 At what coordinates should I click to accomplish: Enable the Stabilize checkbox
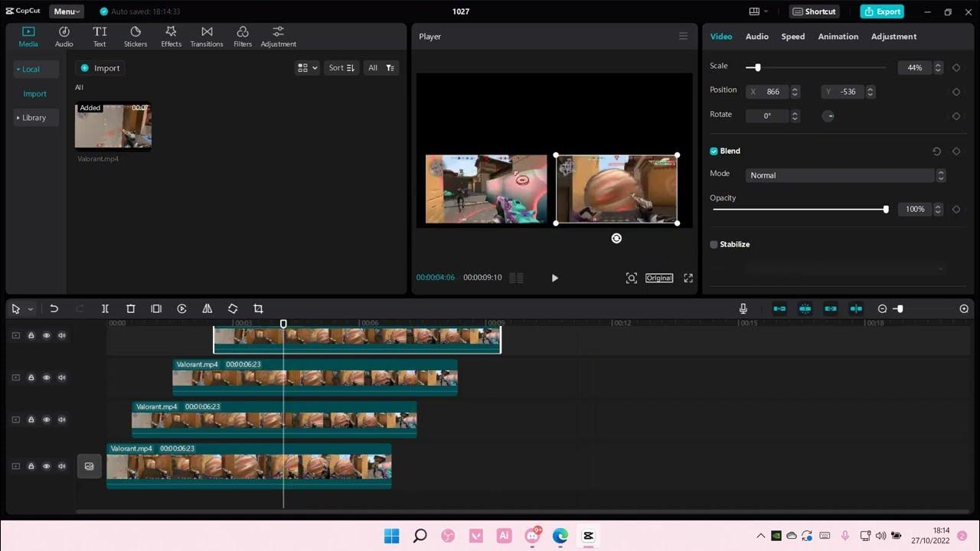[x=714, y=244]
